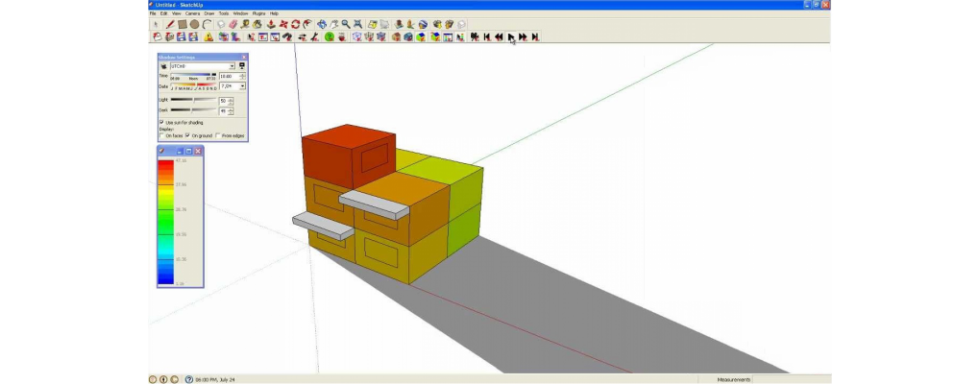
Task: Adjust the Dark value stepper
Action: click(x=231, y=111)
